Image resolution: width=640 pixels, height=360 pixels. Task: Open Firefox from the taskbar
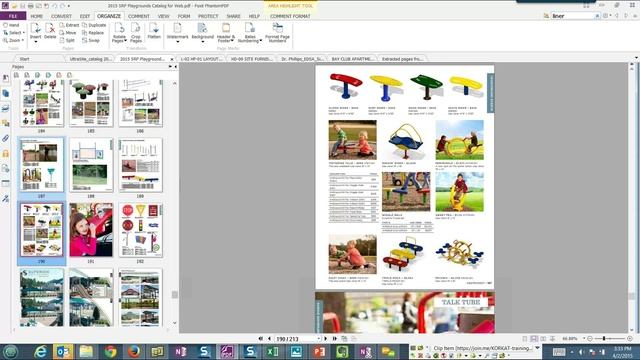(x=133, y=351)
